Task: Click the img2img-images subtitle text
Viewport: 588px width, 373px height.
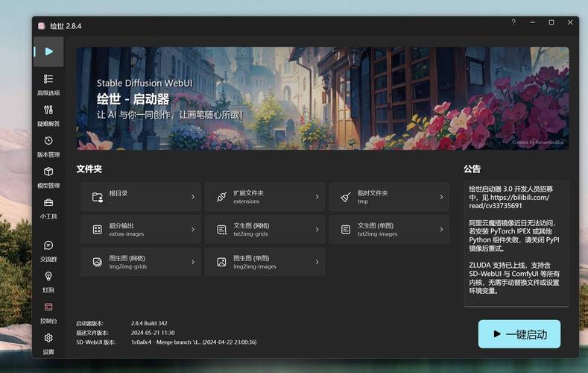Action: pos(255,266)
